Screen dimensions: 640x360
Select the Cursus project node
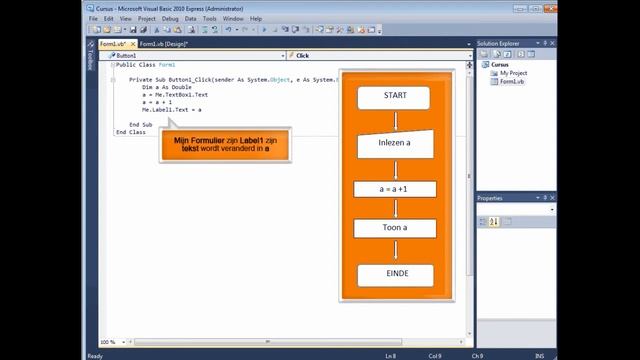500,65
